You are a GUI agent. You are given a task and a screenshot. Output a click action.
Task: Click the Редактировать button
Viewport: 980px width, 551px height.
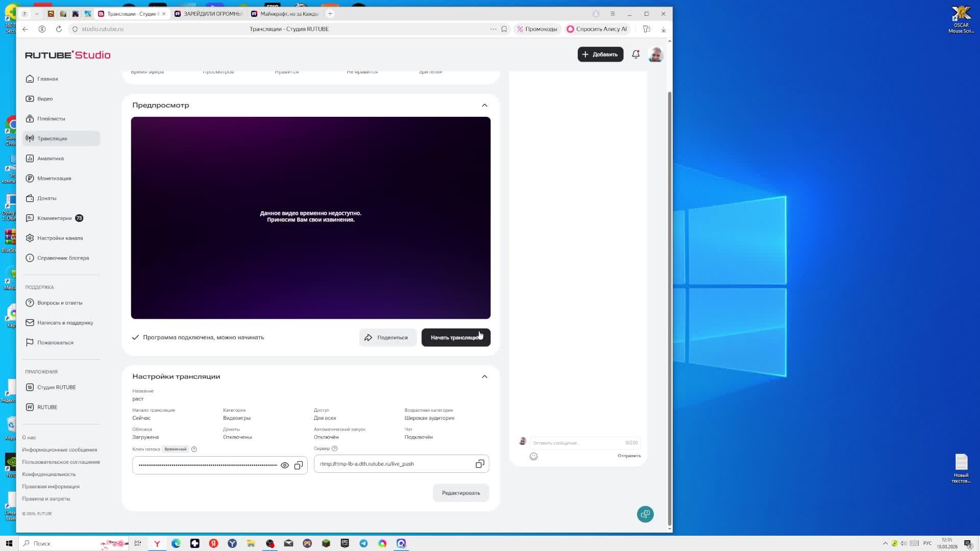pyautogui.click(x=460, y=493)
